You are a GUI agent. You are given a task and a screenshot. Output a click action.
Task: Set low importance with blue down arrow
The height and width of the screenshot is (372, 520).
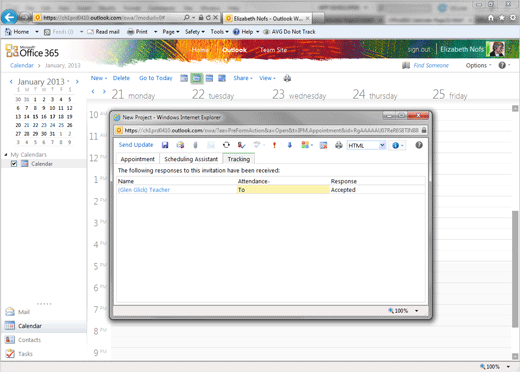[290, 145]
